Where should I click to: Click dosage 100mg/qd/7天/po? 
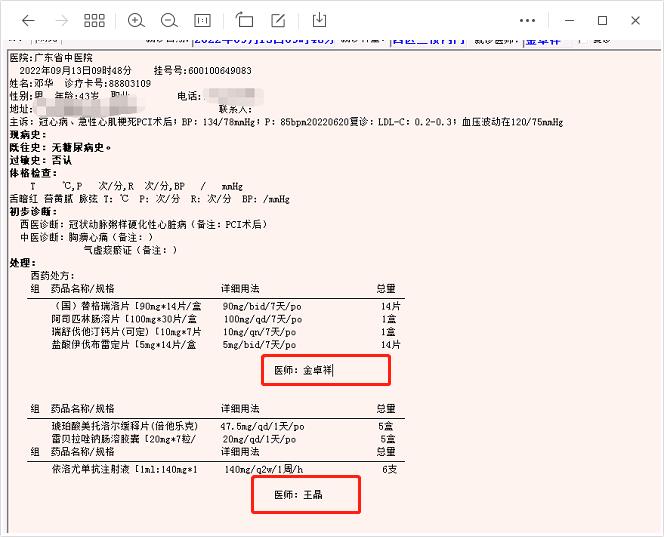tap(263, 319)
